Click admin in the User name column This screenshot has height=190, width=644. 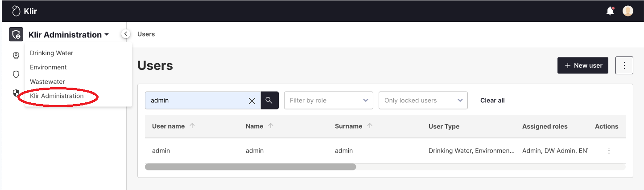coord(161,151)
